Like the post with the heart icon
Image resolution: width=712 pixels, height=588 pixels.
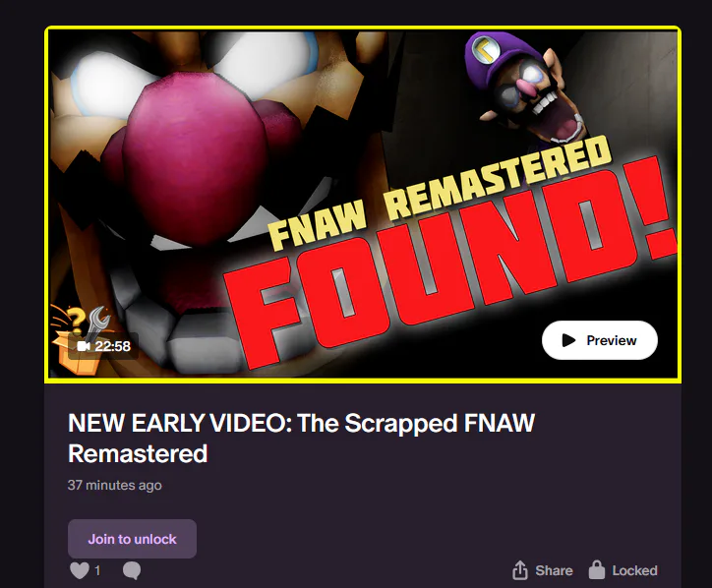click(80, 570)
